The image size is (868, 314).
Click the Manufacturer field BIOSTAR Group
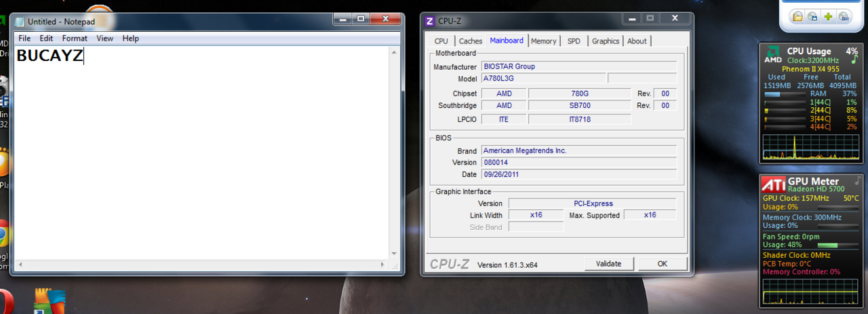point(578,66)
